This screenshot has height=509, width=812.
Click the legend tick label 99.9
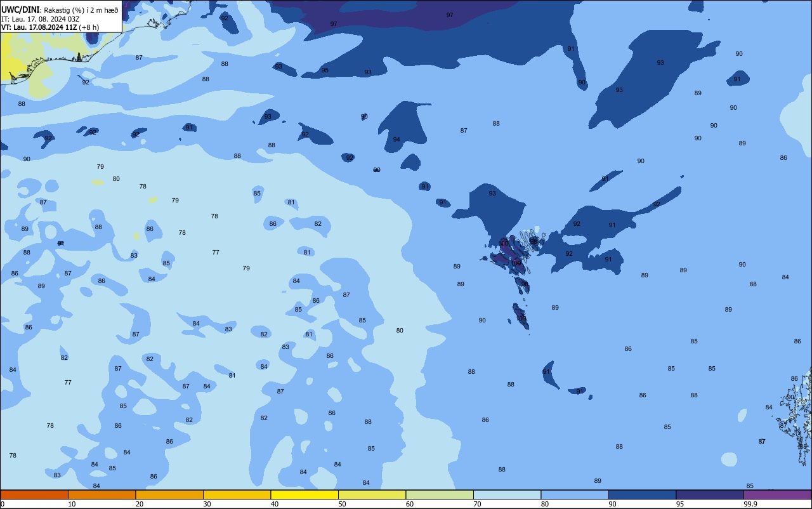[750, 504]
